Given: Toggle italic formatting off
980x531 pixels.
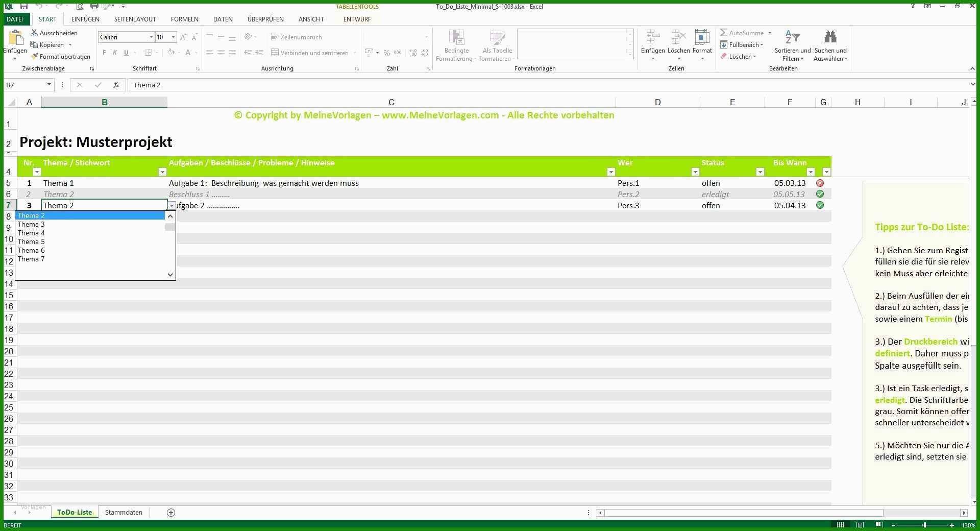Looking at the screenshot, I should click(x=114, y=53).
